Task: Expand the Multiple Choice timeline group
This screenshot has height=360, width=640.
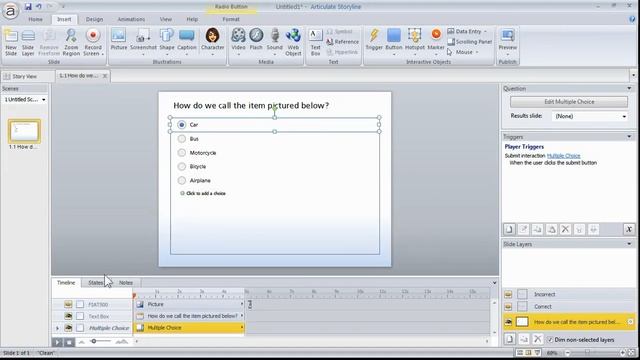Action: coord(57,328)
